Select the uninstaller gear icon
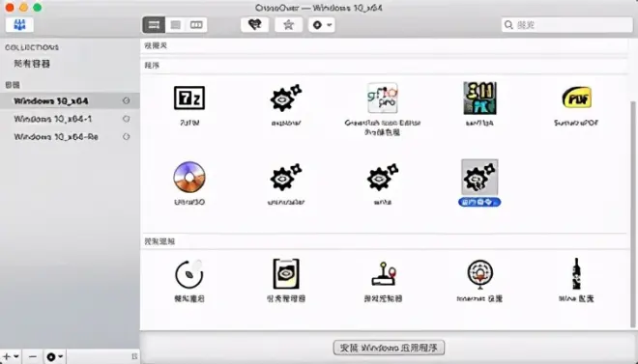638x364 pixels. click(286, 177)
